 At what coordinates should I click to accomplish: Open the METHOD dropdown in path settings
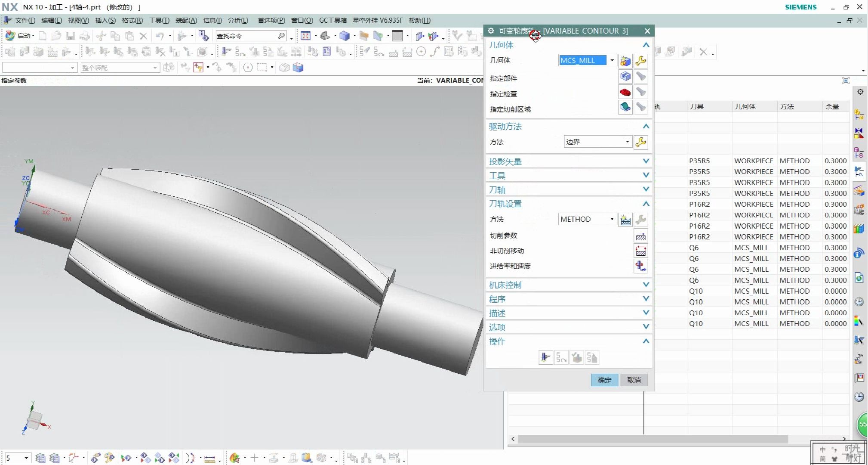coord(612,219)
